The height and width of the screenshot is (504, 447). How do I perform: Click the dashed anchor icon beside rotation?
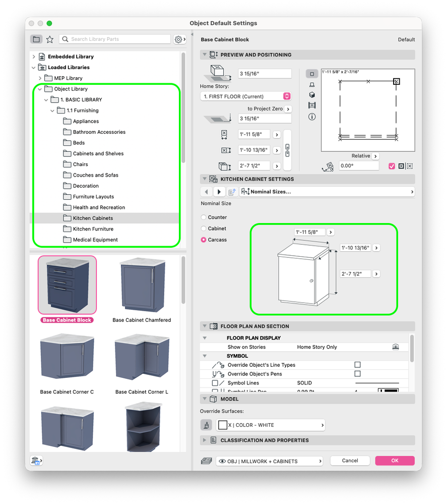point(410,166)
